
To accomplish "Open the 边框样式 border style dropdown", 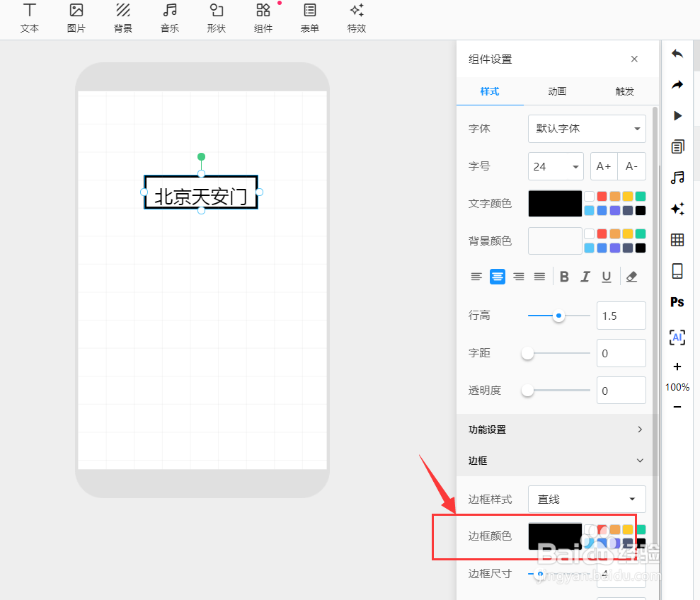I will click(x=587, y=499).
